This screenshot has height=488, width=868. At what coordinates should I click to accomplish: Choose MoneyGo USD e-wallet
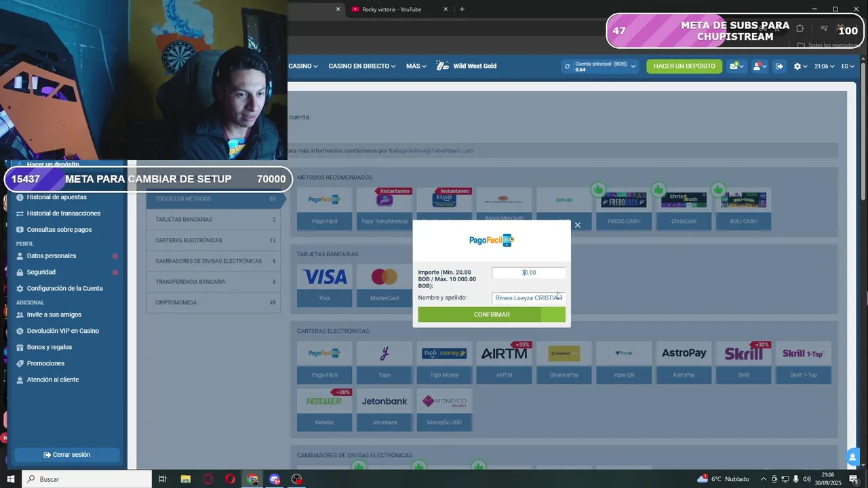click(444, 410)
